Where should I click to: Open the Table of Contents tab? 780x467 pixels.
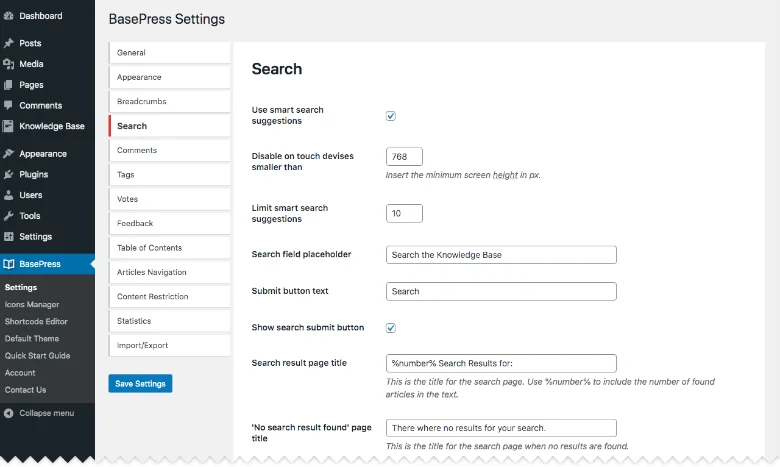(x=170, y=248)
